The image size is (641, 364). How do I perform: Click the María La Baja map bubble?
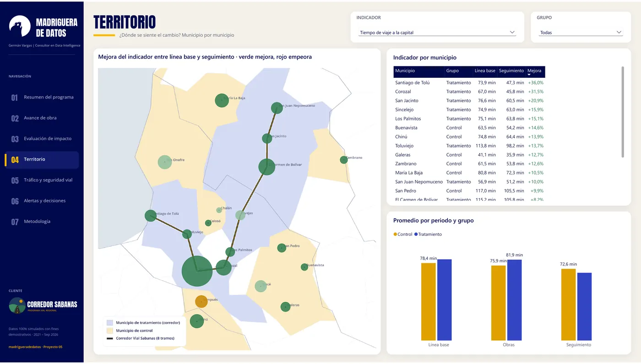point(222,100)
